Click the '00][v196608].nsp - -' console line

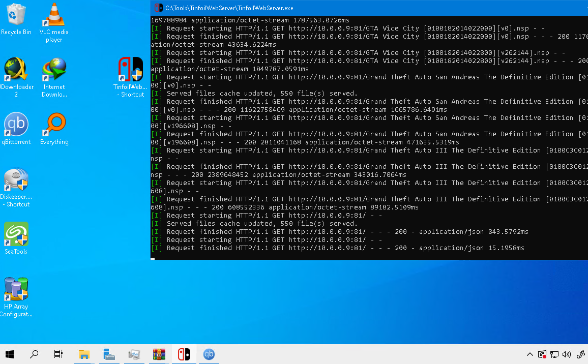(x=191, y=126)
